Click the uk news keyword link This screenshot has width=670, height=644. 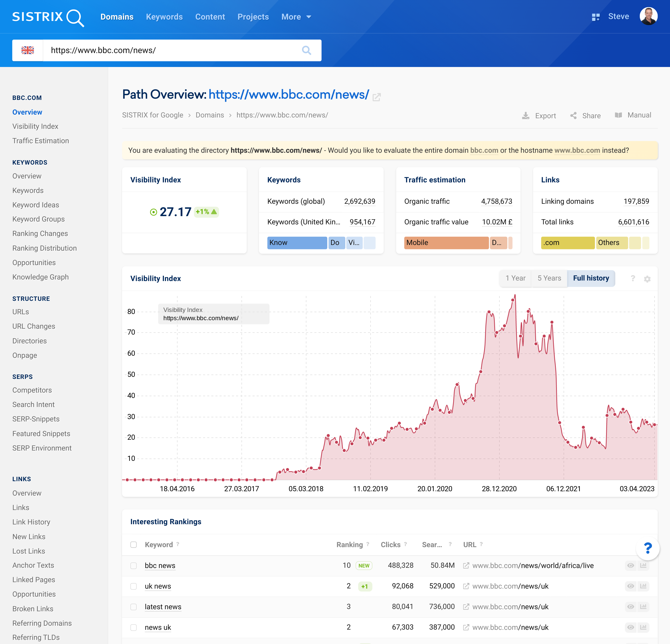tap(158, 586)
